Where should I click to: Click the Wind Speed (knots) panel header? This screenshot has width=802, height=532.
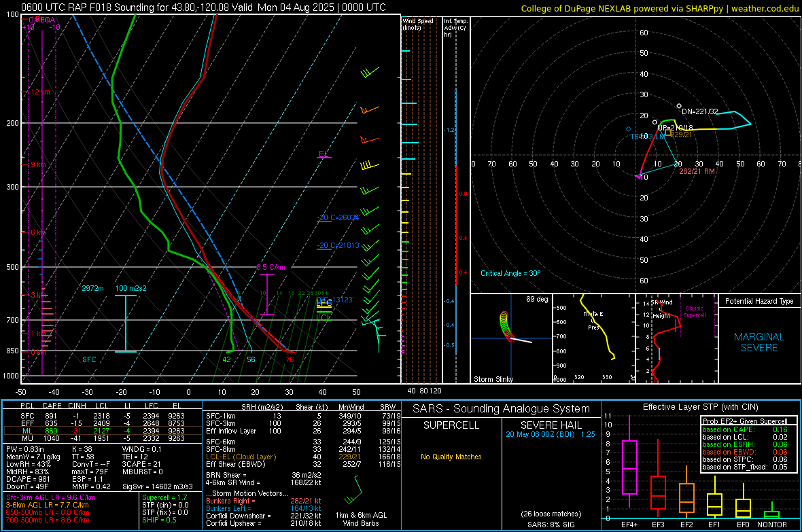tap(418, 24)
